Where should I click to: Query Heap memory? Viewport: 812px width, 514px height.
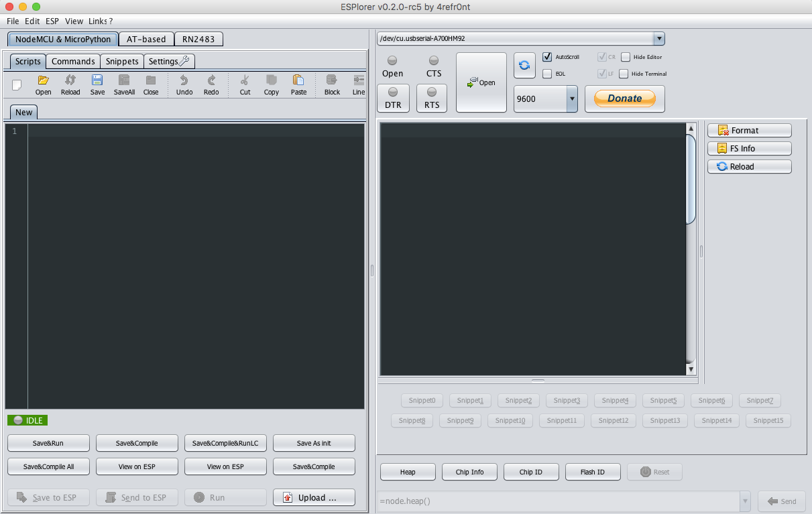[x=408, y=472]
